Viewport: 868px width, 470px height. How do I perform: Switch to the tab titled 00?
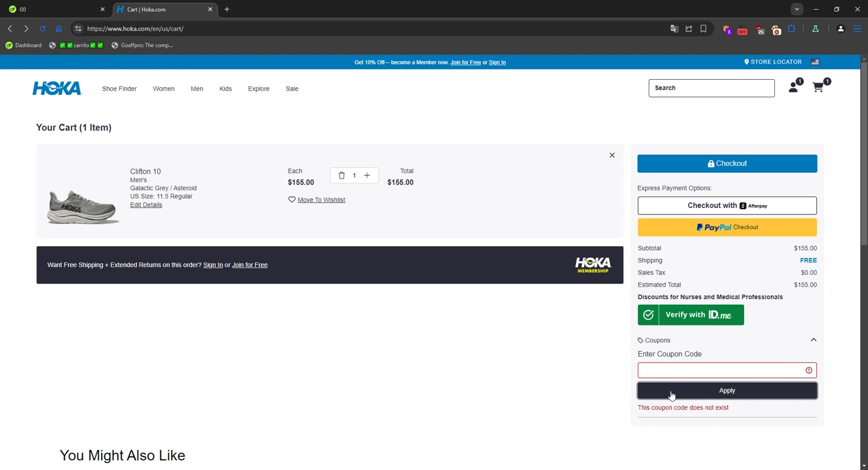pos(56,9)
